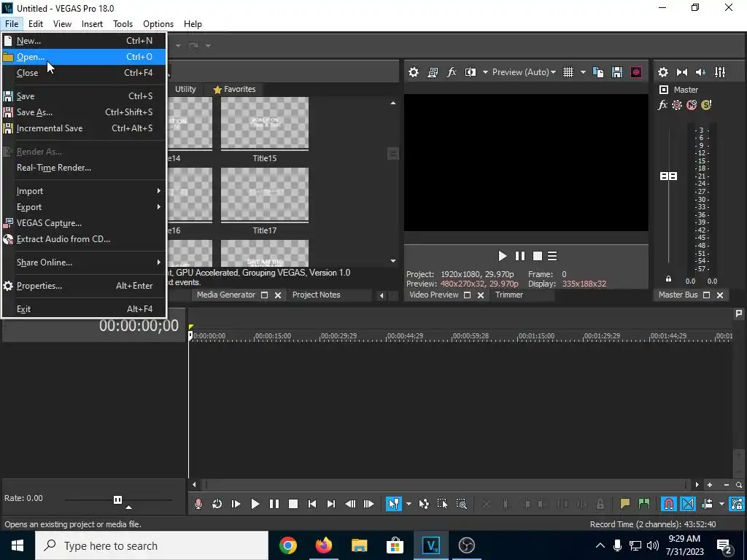Toggle Lock Envelopes to Events
The image size is (747, 560).
click(x=737, y=504)
